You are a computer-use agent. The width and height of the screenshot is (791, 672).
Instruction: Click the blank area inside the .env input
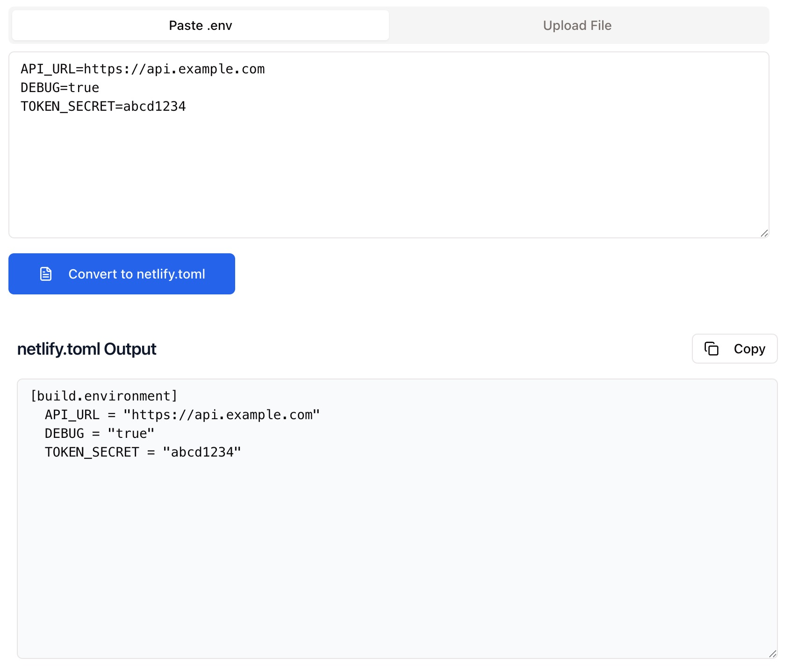click(388, 178)
